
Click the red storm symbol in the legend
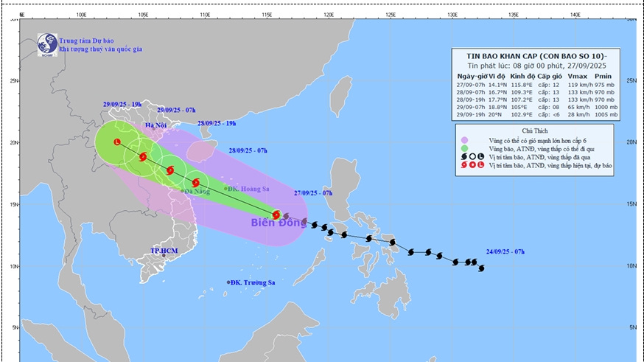pyautogui.click(x=462, y=165)
